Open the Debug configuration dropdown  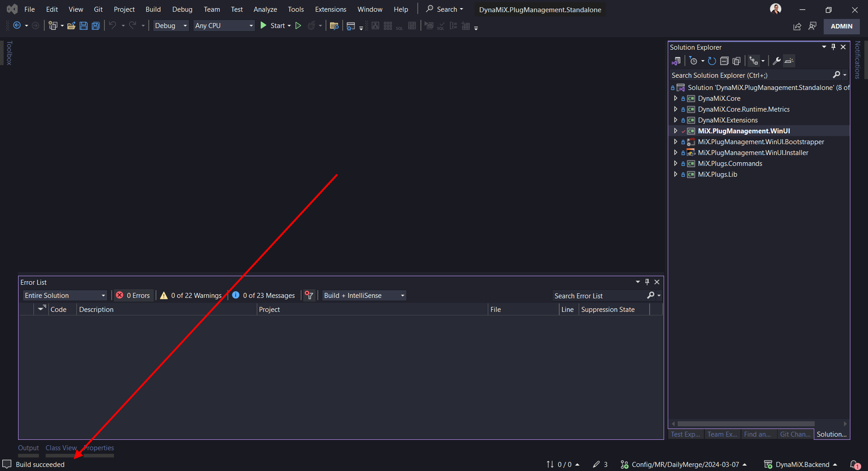click(170, 26)
